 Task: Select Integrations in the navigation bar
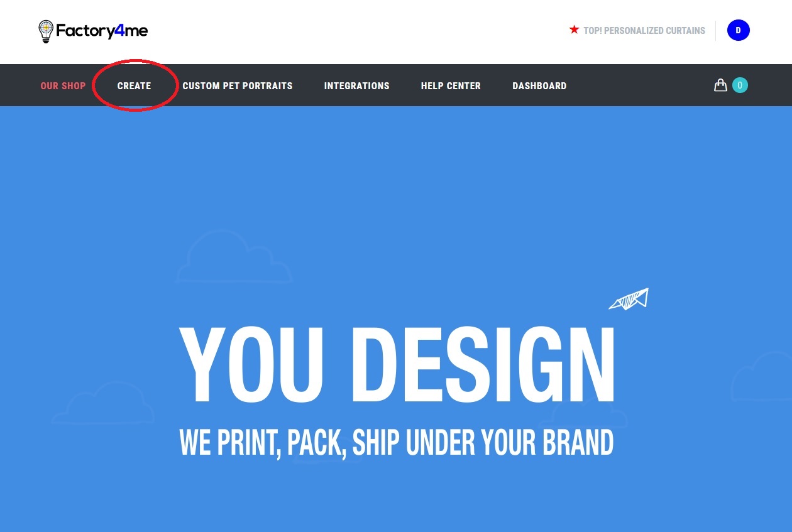pyautogui.click(x=357, y=85)
